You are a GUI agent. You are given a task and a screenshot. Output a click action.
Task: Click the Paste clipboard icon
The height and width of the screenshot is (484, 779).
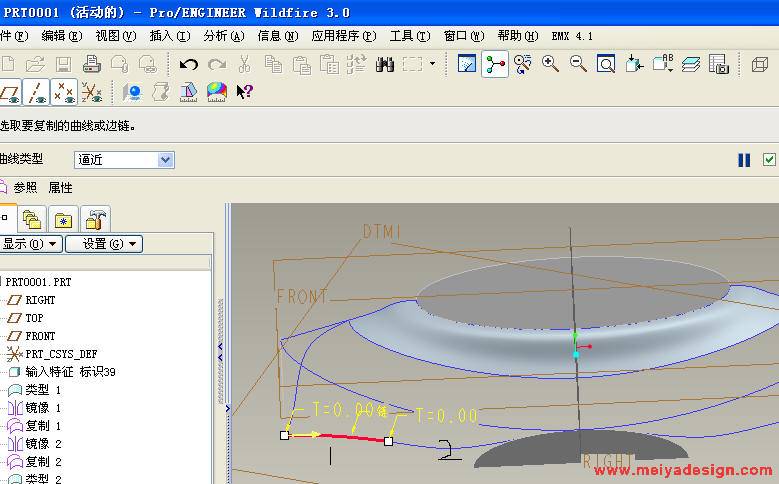coord(301,64)
